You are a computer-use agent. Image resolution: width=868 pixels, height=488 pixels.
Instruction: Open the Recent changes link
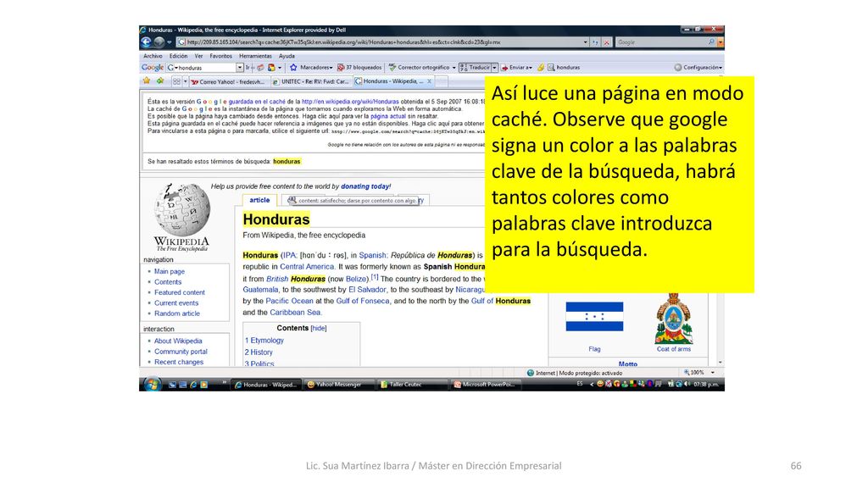179,363
